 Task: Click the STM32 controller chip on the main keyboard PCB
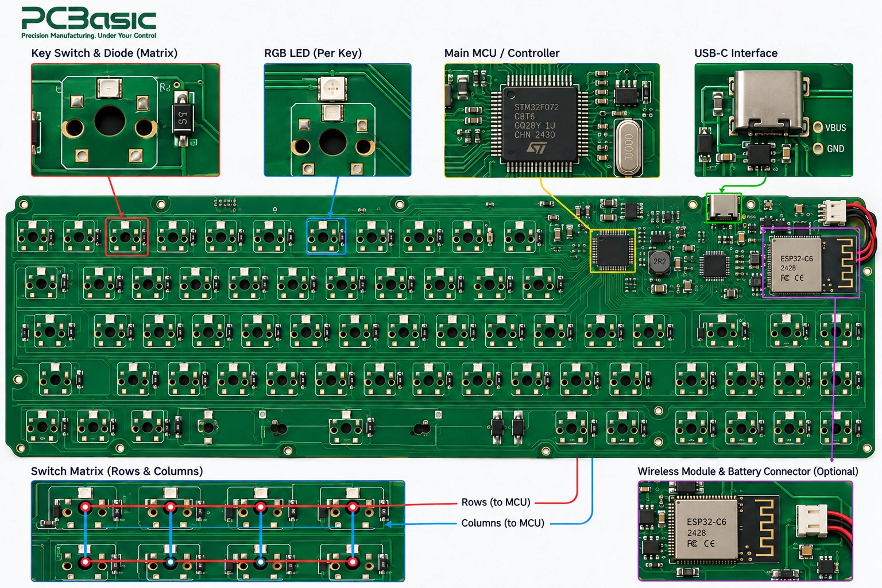coord(613,251)
